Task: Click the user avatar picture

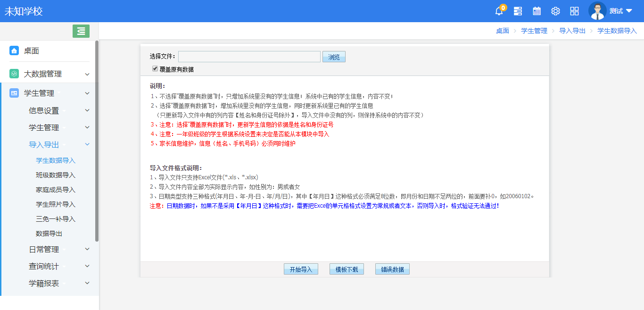Action: pos(597,10)
